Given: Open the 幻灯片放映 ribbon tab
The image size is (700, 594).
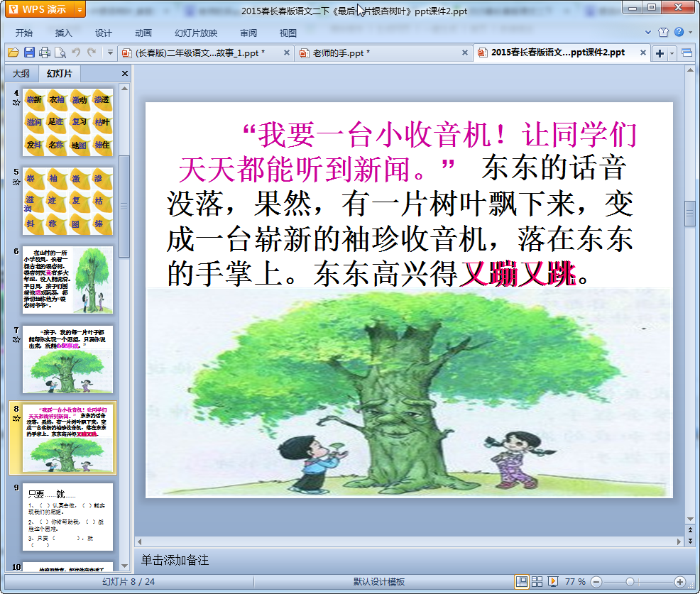Looking at the screenshot, I should pyautogui.click(x=196, y=33).
